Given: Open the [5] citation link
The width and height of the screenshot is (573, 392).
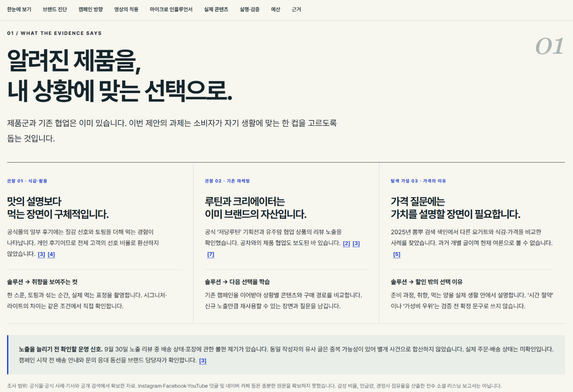Looking at the screenshot, I should pyautogui.click(x=397, y=254).
